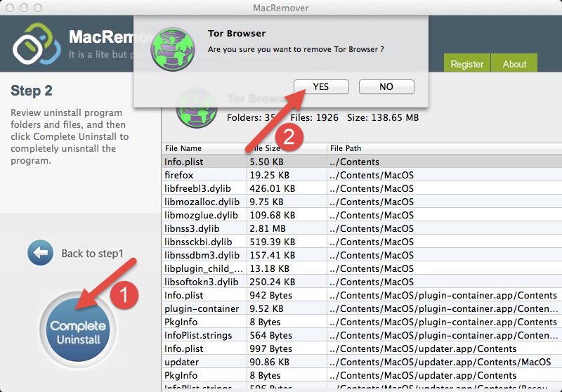562x392 pixels.
Task: Confirm removal with the YES button
Action: tap(321, 86)
